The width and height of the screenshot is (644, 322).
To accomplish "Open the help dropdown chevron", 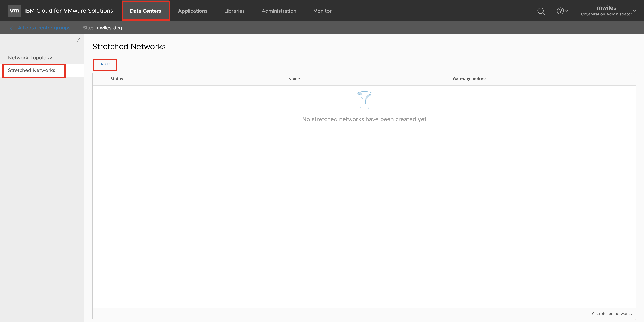I will [567, 11].
